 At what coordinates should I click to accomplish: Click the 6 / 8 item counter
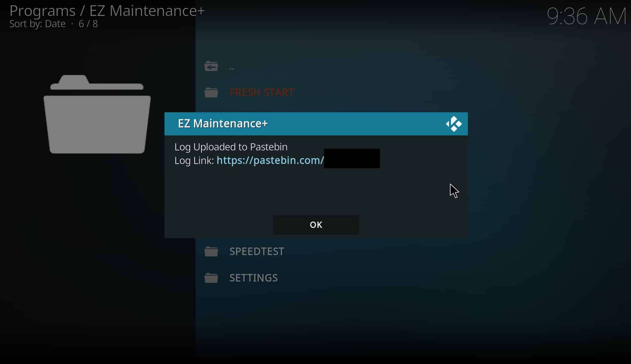(x=88, y=24)
